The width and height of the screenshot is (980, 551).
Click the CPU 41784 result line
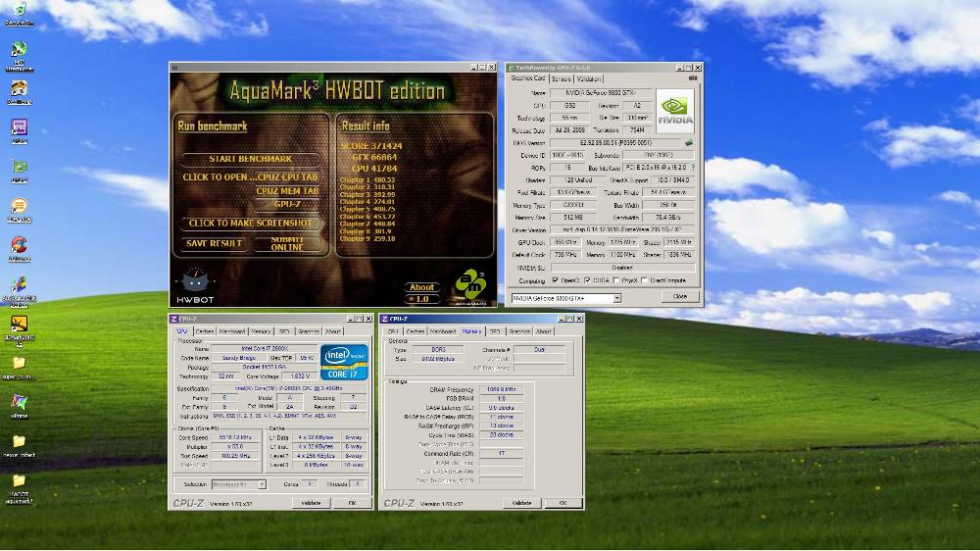(374, 169)
